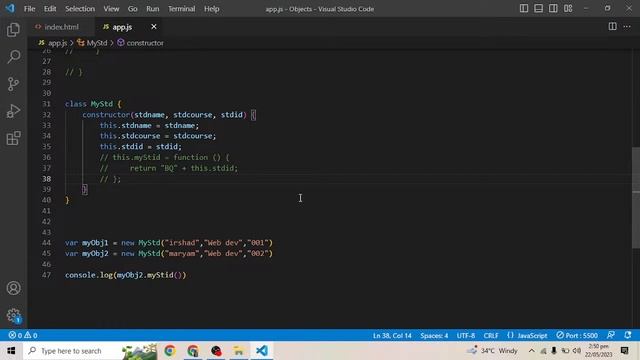Open the Manage gear settings icon

coord(13,315)
